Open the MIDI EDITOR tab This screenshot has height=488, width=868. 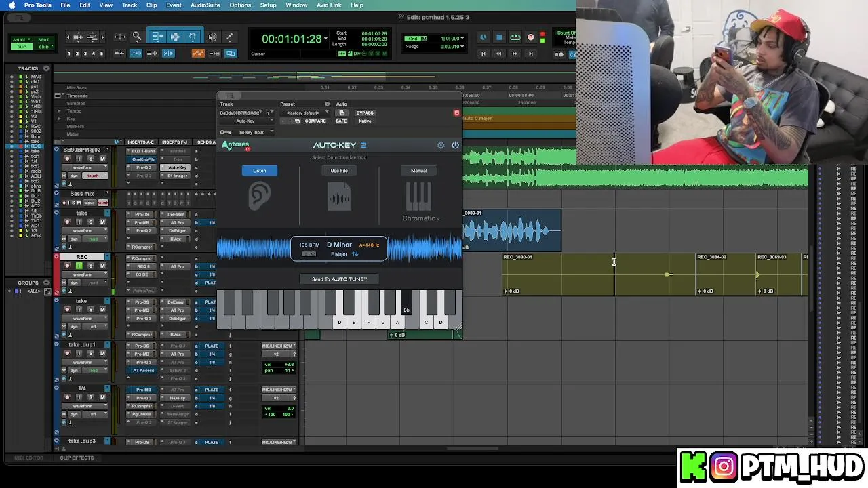28,458
